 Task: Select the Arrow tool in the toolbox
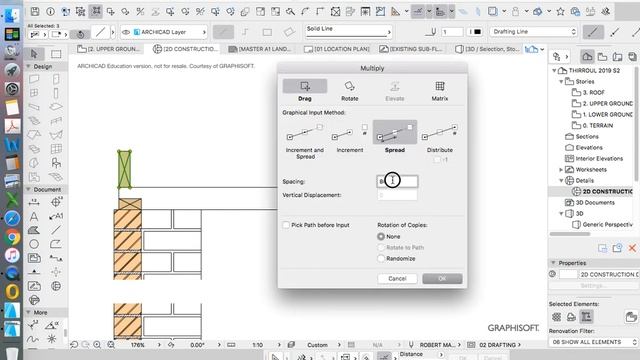(x=34, y=53)
